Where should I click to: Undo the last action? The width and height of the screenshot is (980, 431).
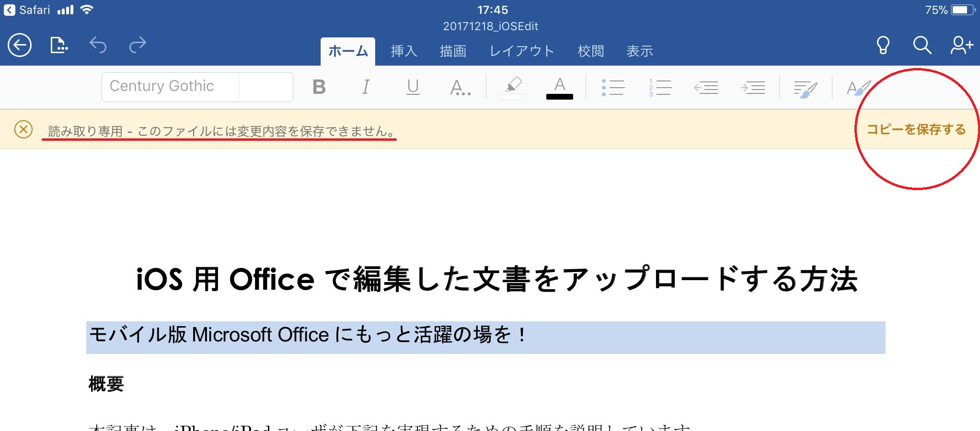click(98, 45)
